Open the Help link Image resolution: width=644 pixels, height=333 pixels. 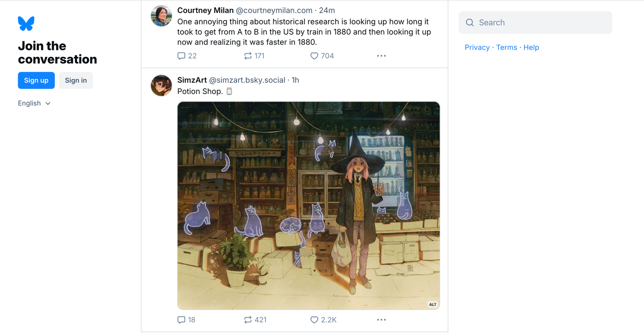pyautogui.click(x=531, y=48)
